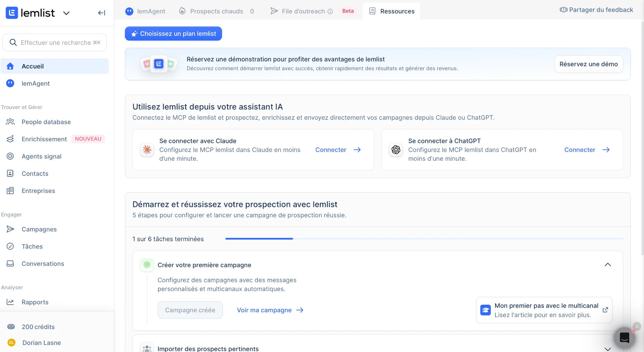Click the People database icon
Image resolution: width=644 pixels, height=352 pixels.
pyautogui.click(x=10, y=122)
